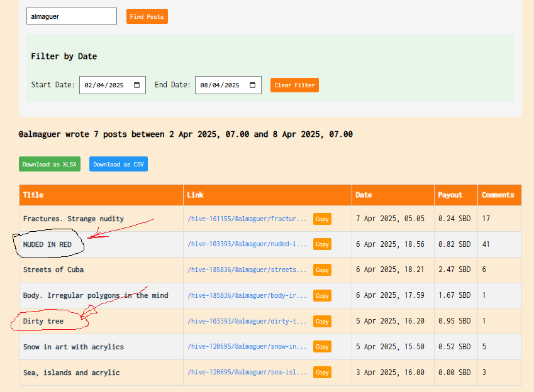
Task: Open the snow-in... post link
Action: pos(247,346)
